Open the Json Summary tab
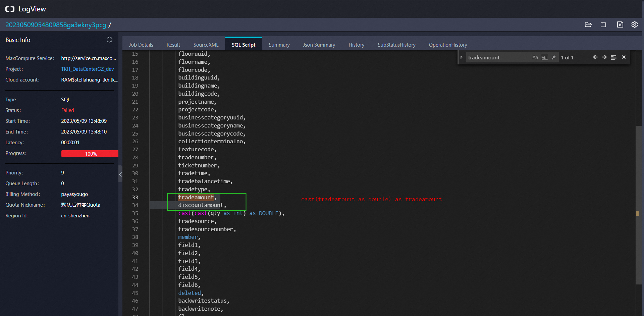Viewport: 644px width, 316px height. [x=319, y=45]
